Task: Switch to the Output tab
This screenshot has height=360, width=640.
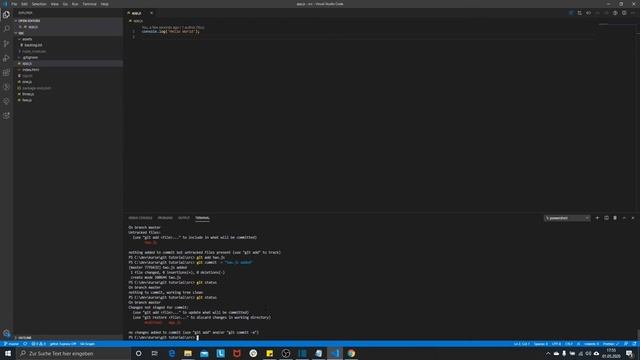Action: pyautogui.click(x=184, y=218)
